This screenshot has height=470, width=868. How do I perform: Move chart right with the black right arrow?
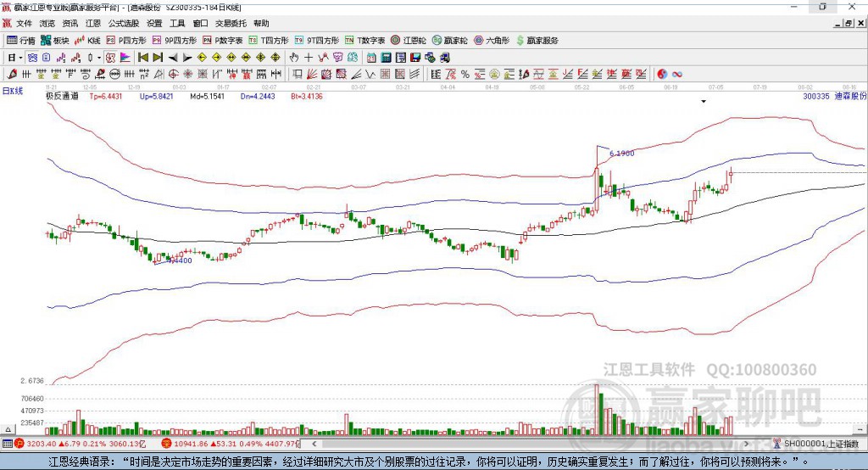[x=187, y=58]
